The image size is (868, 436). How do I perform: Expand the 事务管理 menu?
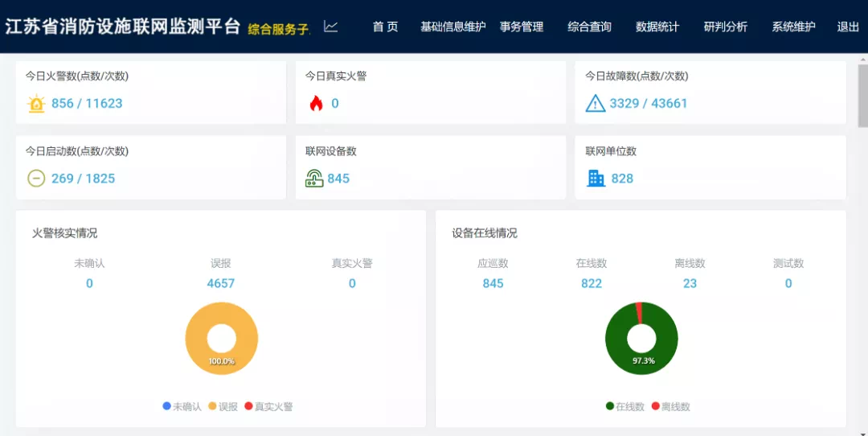522,27
